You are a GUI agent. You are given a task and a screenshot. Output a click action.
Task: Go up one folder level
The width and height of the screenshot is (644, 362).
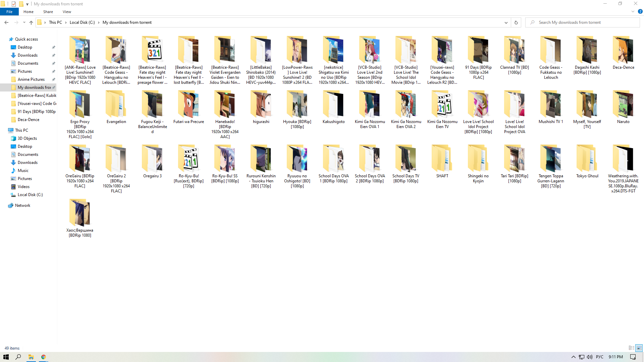[31, 22]
